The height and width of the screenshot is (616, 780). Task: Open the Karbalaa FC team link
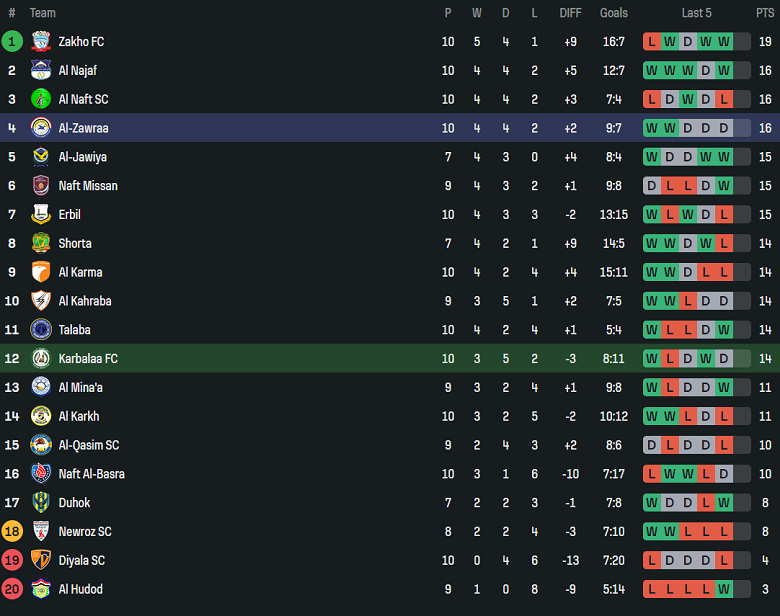[88, 359]
